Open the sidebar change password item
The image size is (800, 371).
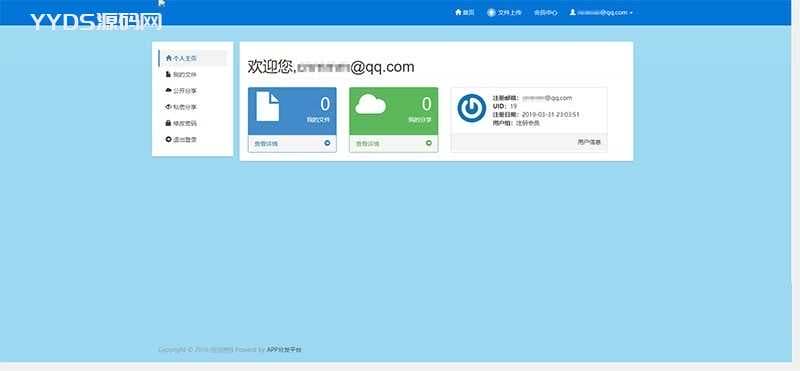pos(193,123)
